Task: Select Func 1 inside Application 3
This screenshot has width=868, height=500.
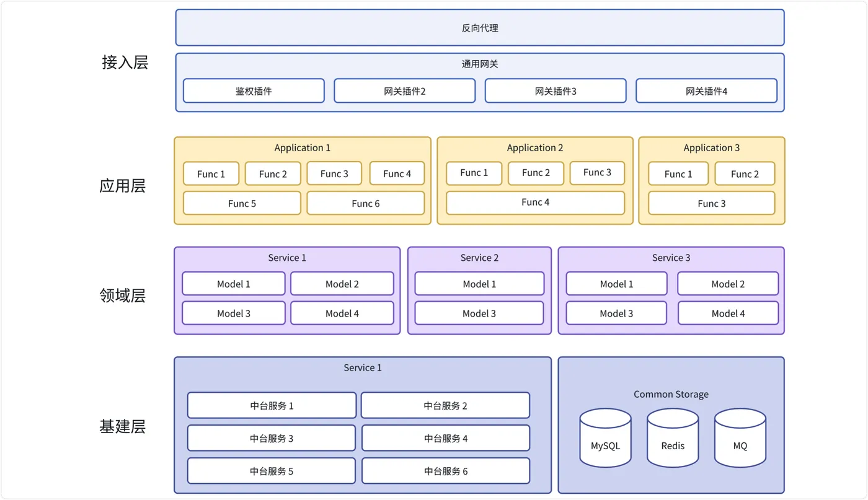Action: pos(678,173)
